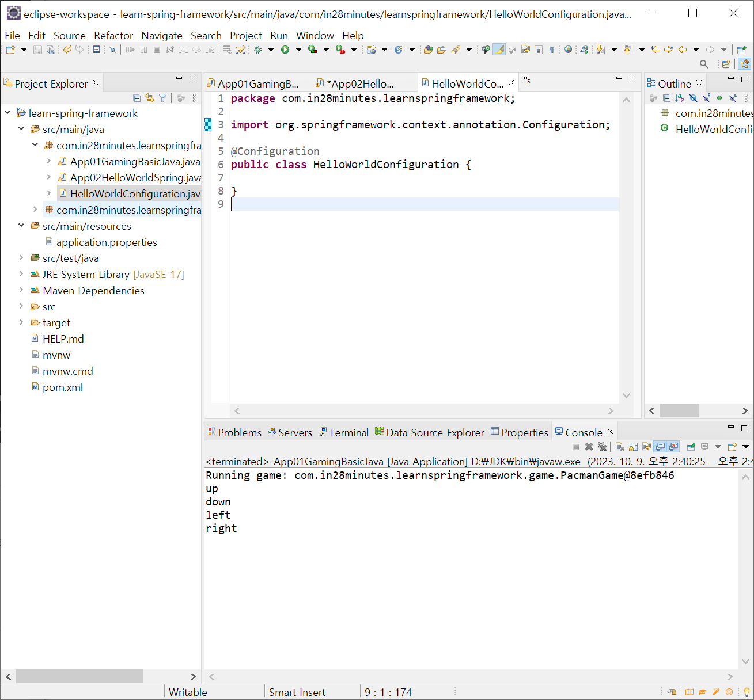Click the Open Type toolbar icon
Screen dimensions: 754x700
(x=428, y=50)
